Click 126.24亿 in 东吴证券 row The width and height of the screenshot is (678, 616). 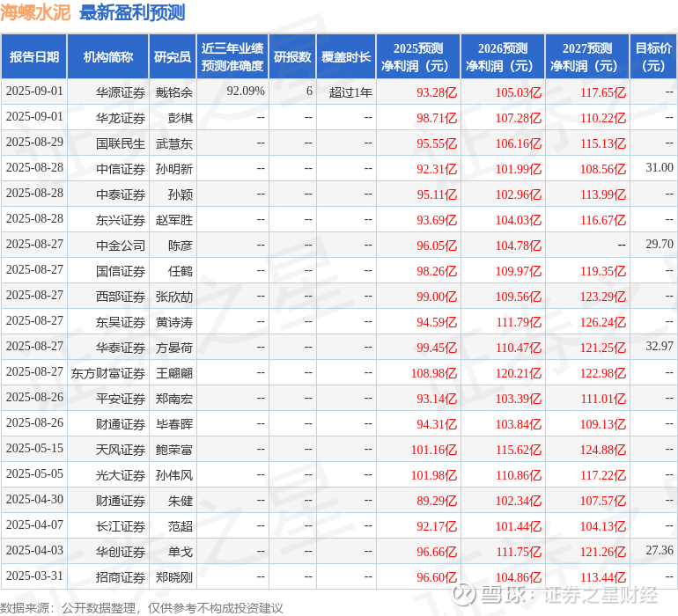[603, 321]
